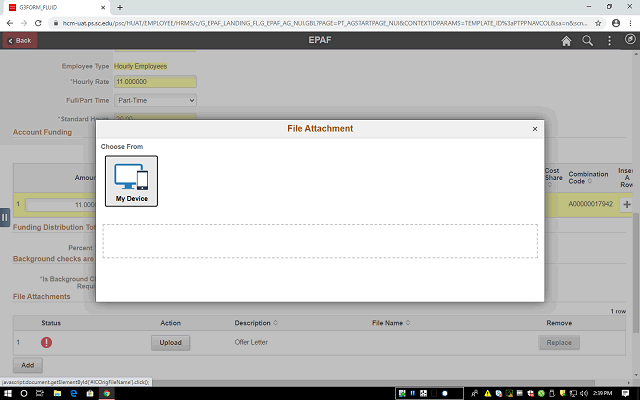
Task: Open Task View on the taskbar
Action: coord(40,393)
